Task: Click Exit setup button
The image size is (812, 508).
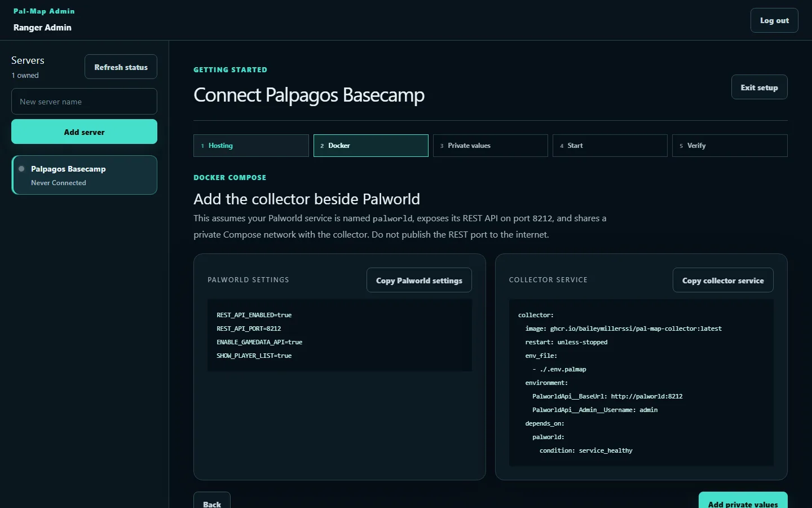Action: pyautogui.click(x=759, y=87)
